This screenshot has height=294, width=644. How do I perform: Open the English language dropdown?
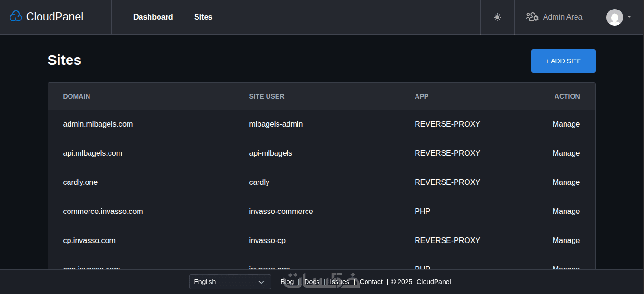coord(230,282)
